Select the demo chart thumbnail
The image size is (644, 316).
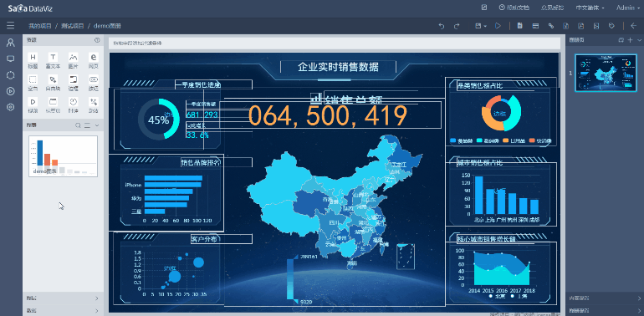point(63,156)
